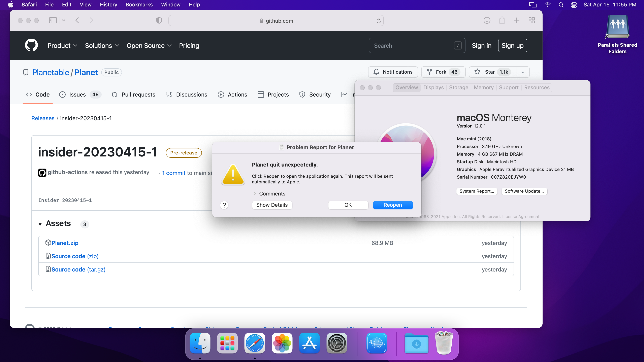644x362 pixels.
Task: Open Safari sidebar options chevron
Action: 64,21
